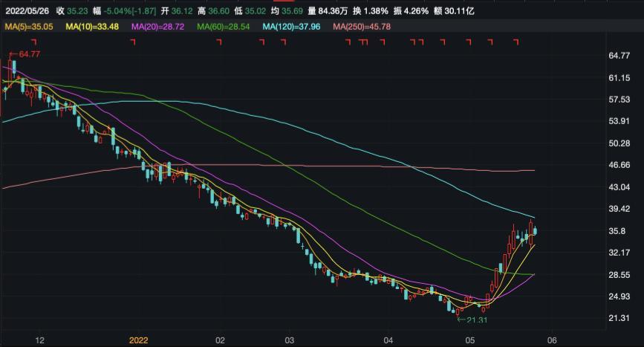This screenshot has width=644, height=347.
Task: Click the 05 month on time axis
Action: click(469, 339)
